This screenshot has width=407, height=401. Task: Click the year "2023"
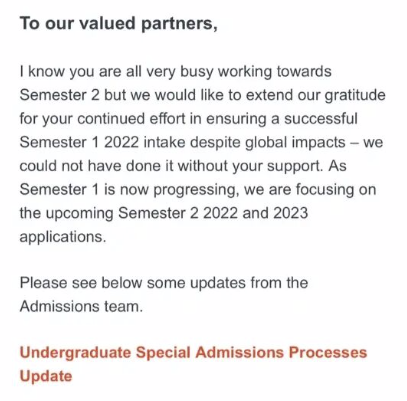tap(290, 213)
